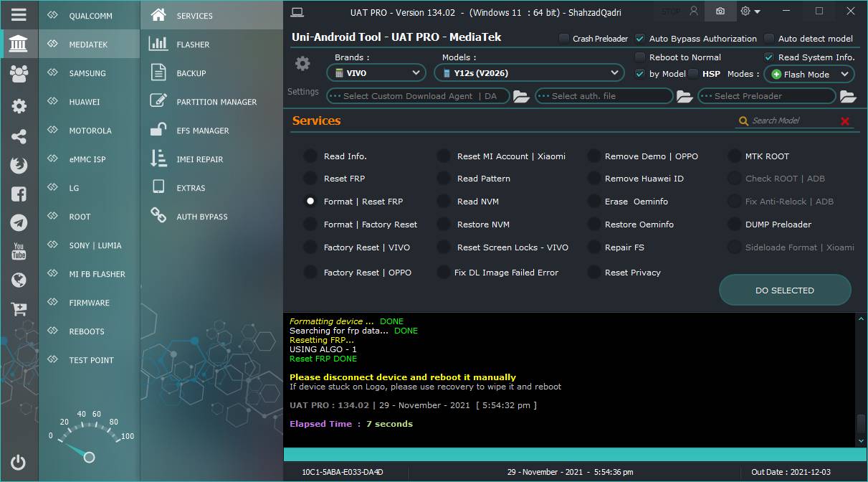Open the Firefox browser icon

tap(19, 165)
